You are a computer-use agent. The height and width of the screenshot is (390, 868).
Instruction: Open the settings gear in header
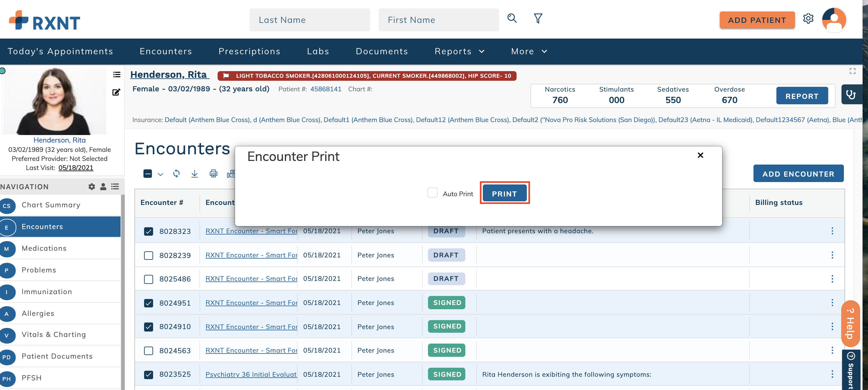pos(808,19)
